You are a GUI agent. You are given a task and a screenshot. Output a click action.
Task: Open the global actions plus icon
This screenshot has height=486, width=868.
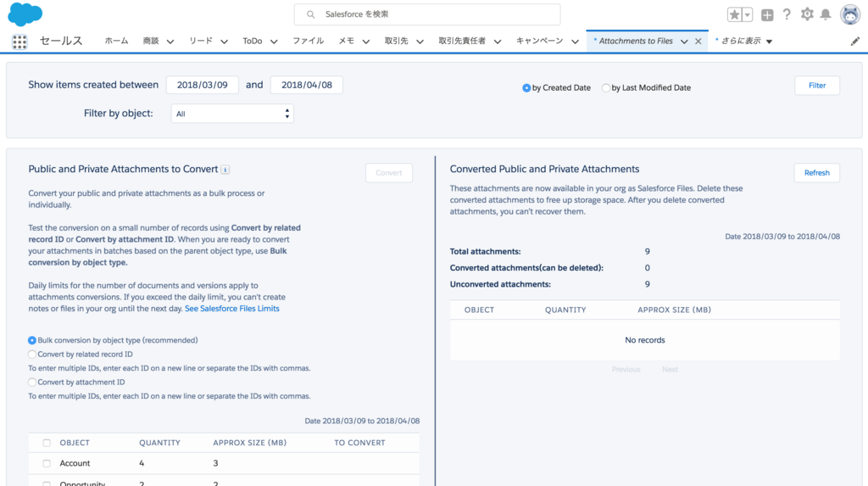click(767, 15)
